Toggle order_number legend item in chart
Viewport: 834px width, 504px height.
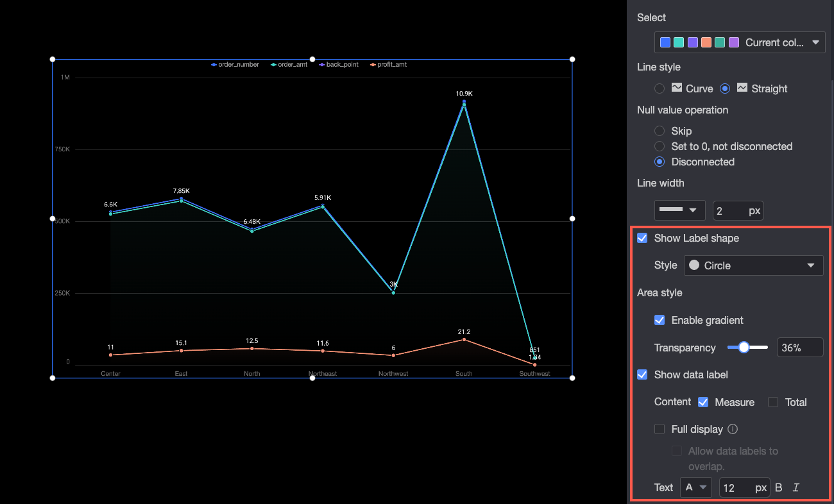click(x=235, y=65)
